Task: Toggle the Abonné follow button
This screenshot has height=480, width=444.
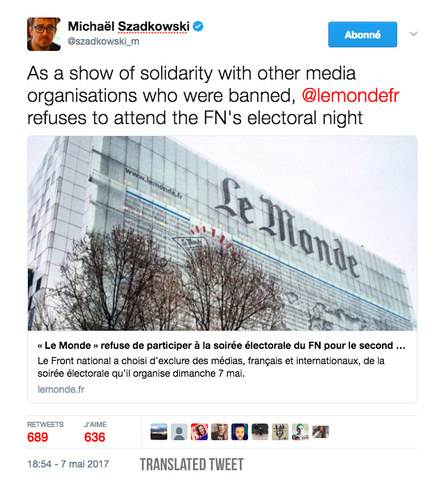Action: point(362,34)
